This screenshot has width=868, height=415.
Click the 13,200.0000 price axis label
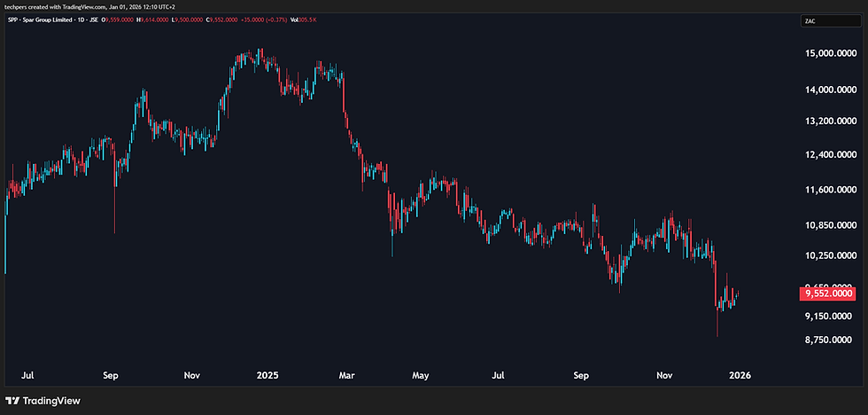pyautogui.click(x=828, y=121)
